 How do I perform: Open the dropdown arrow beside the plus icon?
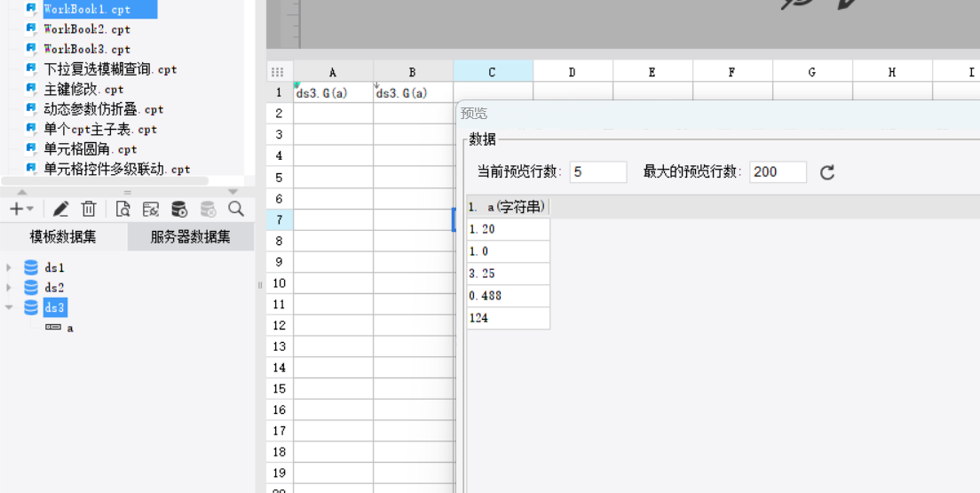click(x=30, y=209)
